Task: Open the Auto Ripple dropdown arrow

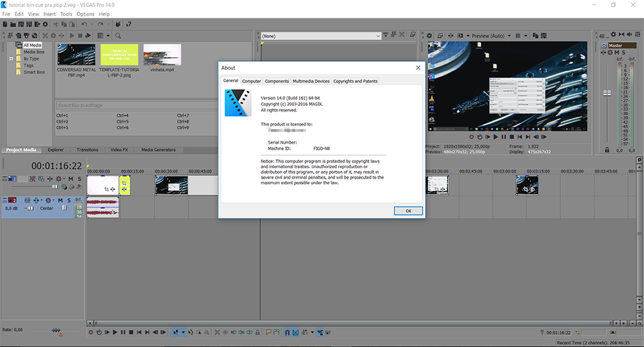Action: pos(312,332)
